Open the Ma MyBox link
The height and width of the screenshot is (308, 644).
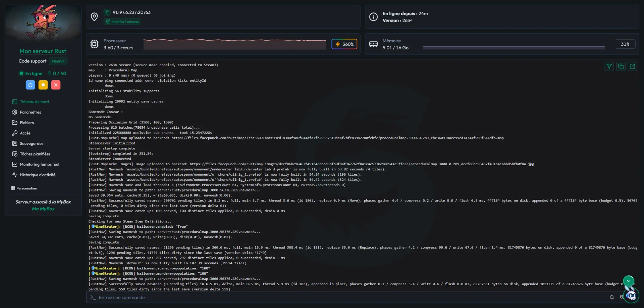pyautogui.click(x=43, y=209)
